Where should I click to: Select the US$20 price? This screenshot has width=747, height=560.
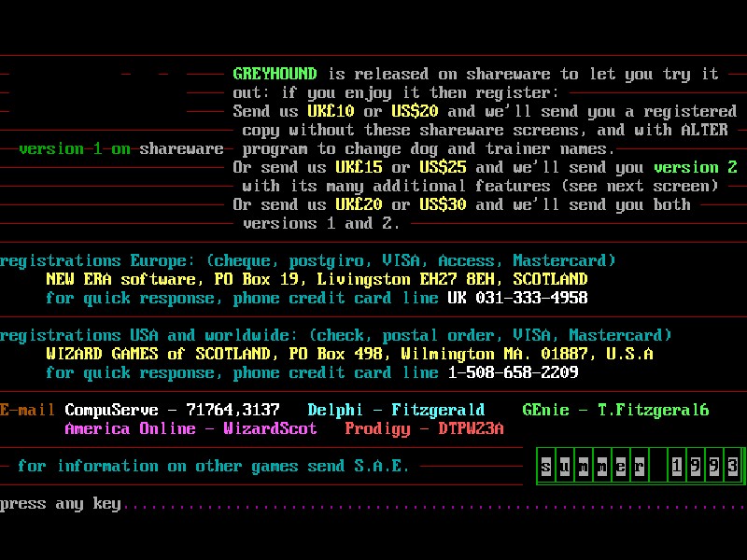pos(415,111)
